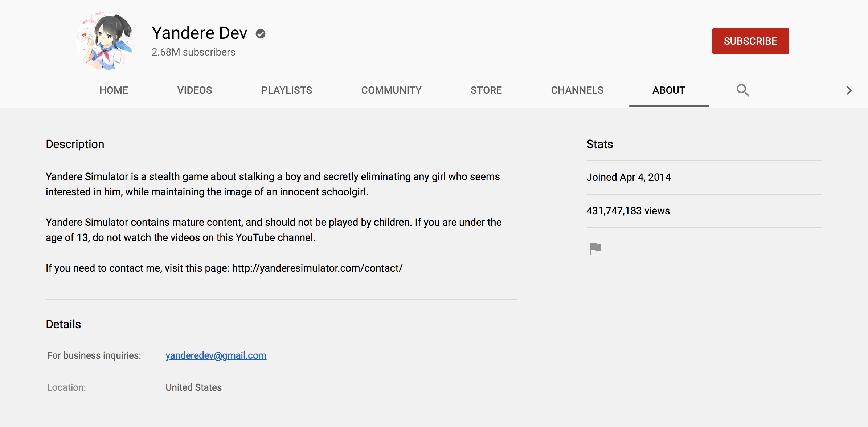Image resolution: width=868 pixels, height=427 pixels.
Task: Click the report user flag icon
Action: [x=595, y=248]
